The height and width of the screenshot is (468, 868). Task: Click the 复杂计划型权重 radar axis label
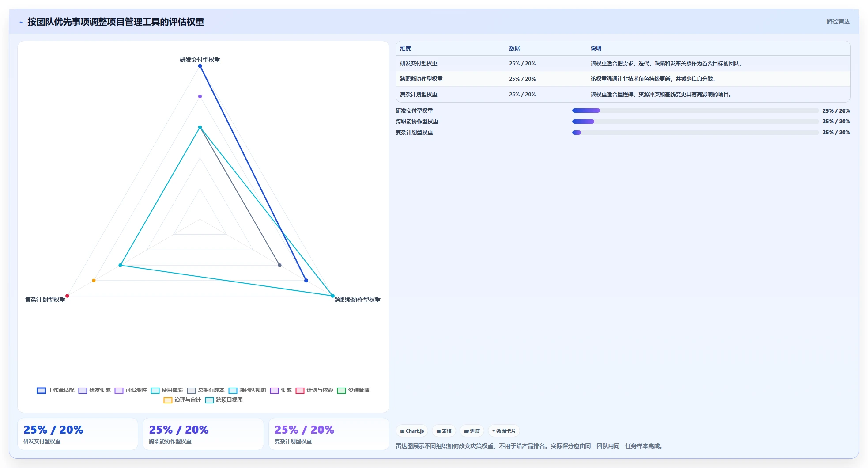(x=45, y=300)
